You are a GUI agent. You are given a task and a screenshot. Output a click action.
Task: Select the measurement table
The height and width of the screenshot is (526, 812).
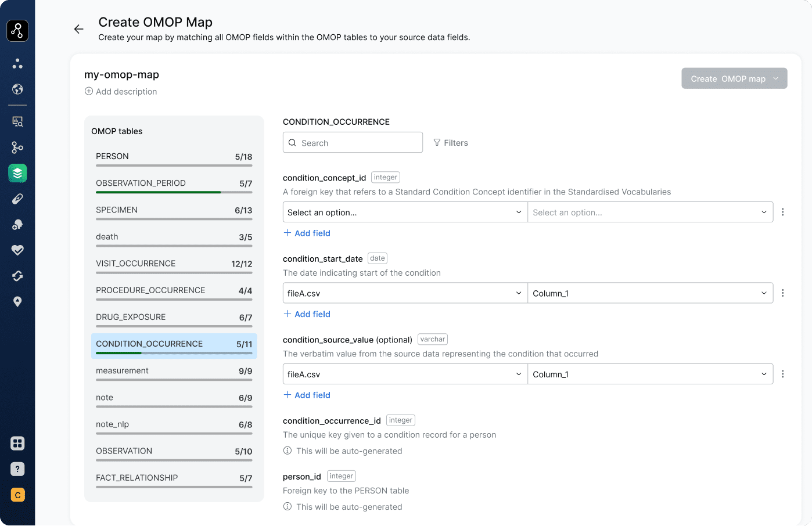click(x=174, y=372)
